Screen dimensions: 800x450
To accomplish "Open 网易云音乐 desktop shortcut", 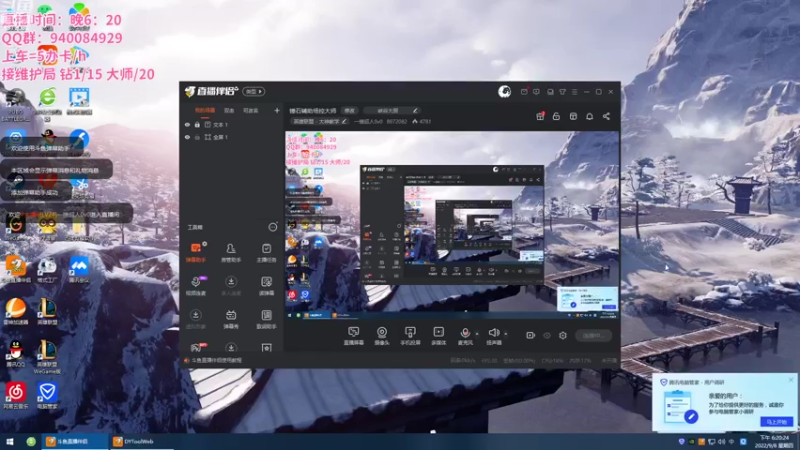I will coord(16,395).
